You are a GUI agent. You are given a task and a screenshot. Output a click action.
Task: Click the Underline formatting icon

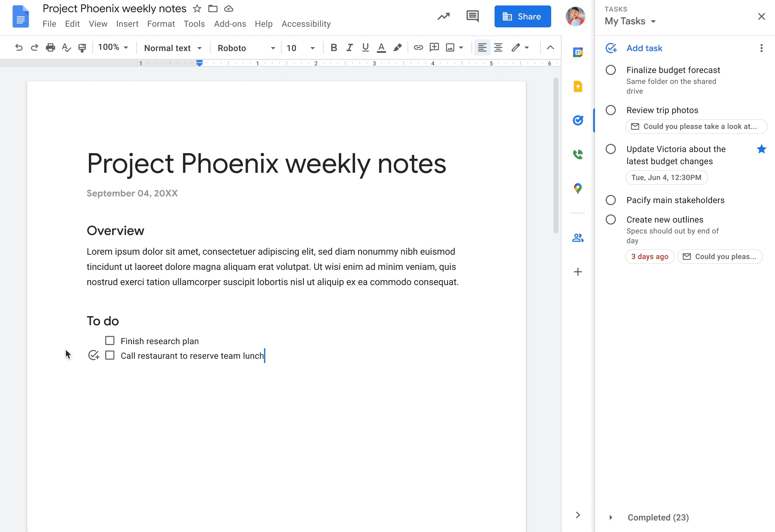pos(364,47)
